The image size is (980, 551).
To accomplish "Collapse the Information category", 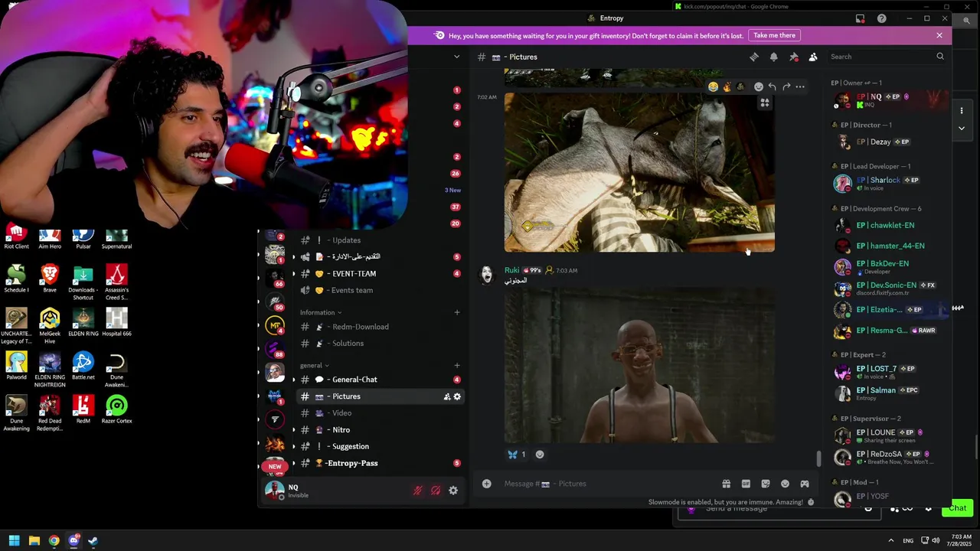I will (x=321, y=312).
